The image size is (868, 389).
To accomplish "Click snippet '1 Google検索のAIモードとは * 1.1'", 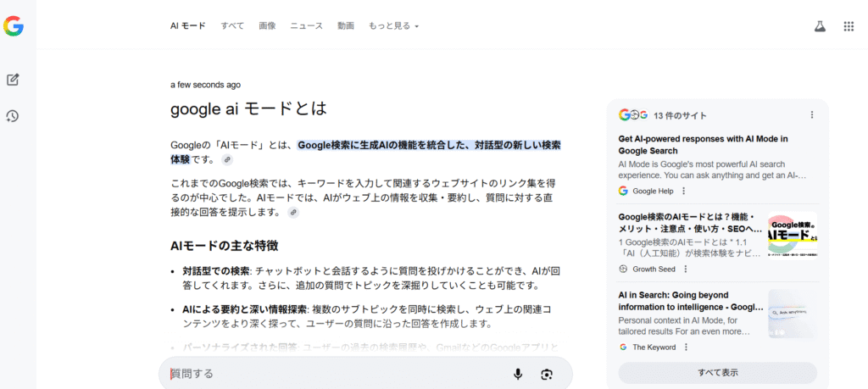I will tap(689, 248).
